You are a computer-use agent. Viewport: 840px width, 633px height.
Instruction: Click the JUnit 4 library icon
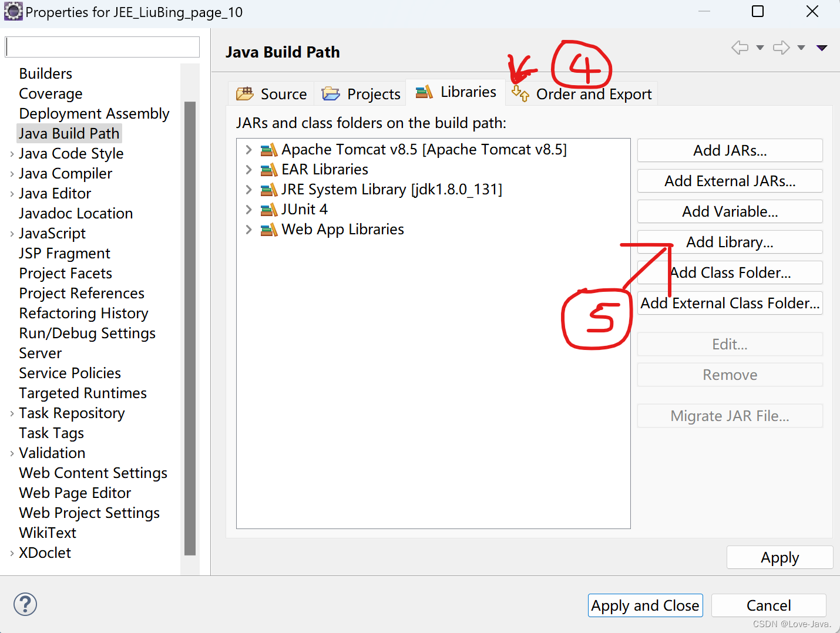tap(269, 210)
